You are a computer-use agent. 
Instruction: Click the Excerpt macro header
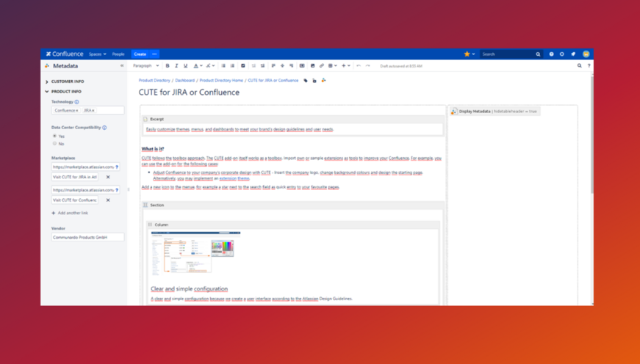(x=292, y=120)
